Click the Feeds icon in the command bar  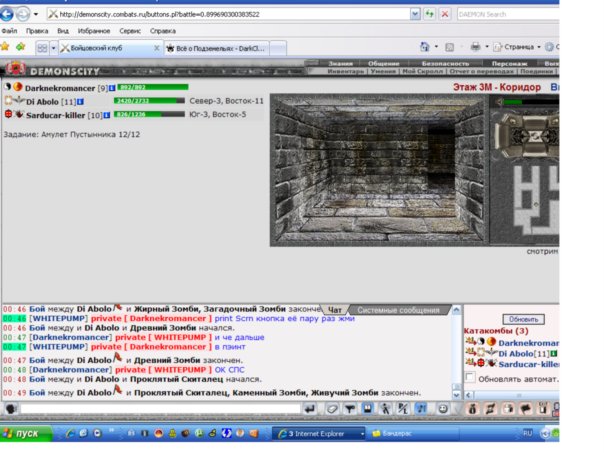click(449, 47)
